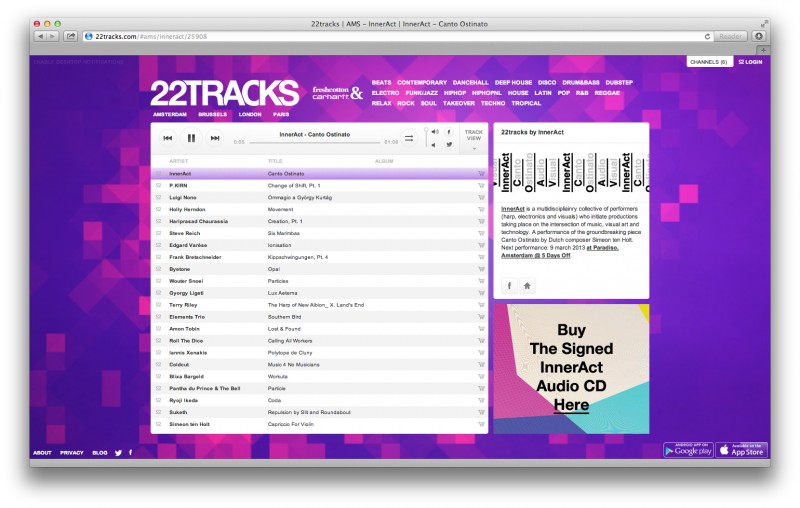Expand the Track View dropdown
800x508 pixels.
473,139
